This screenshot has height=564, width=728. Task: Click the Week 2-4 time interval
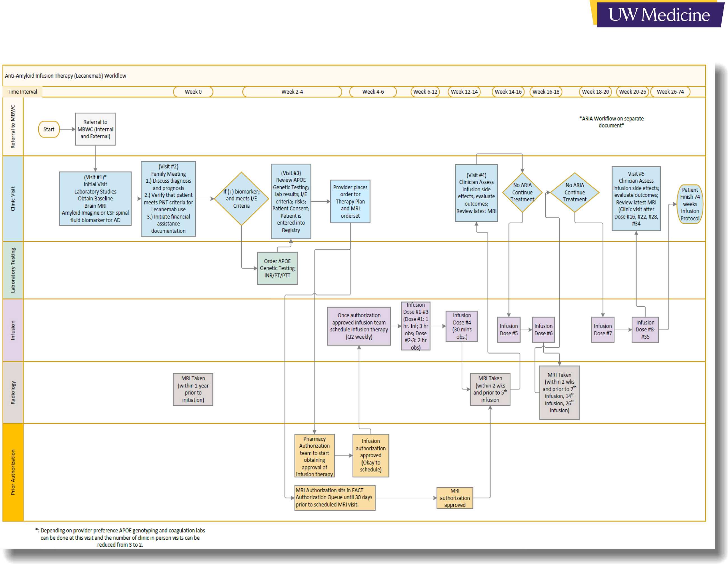point(292,92)
